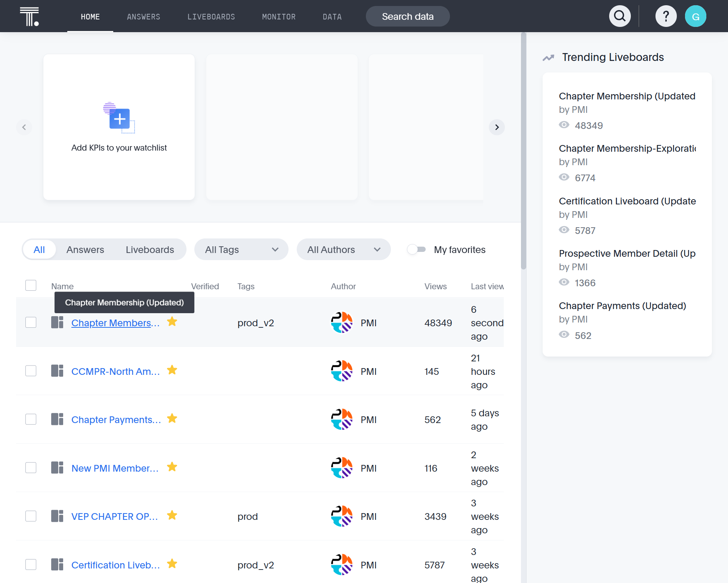
Task: Check the CCMPR-North Am row checkbox
Action: click(x=31, y=371)
